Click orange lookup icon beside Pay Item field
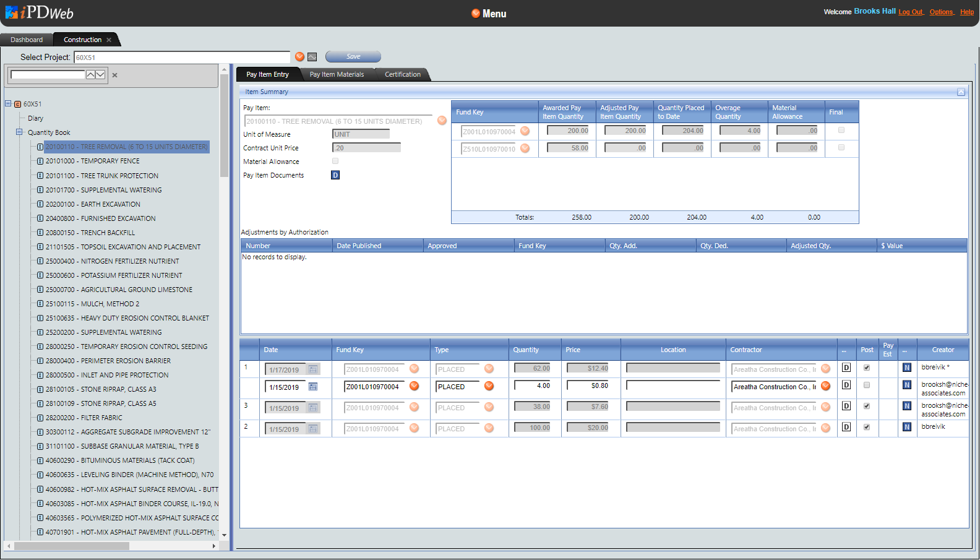 442,121
